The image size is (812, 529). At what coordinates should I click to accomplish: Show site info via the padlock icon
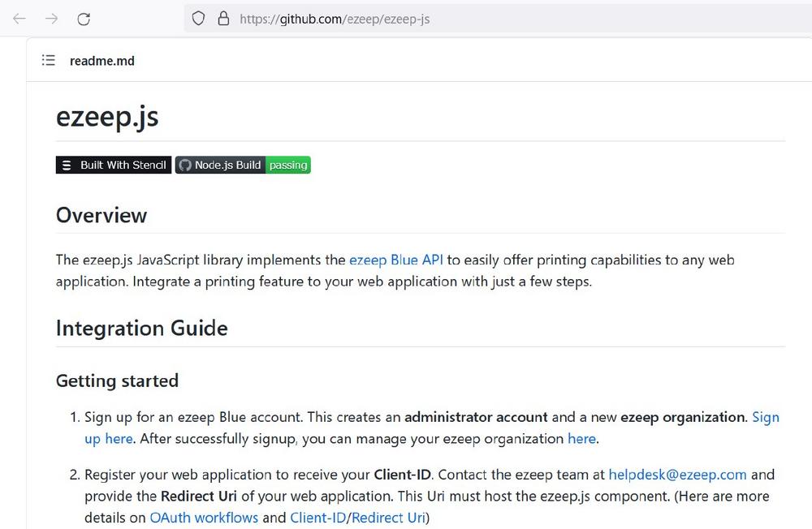click(x=223, y=19)
